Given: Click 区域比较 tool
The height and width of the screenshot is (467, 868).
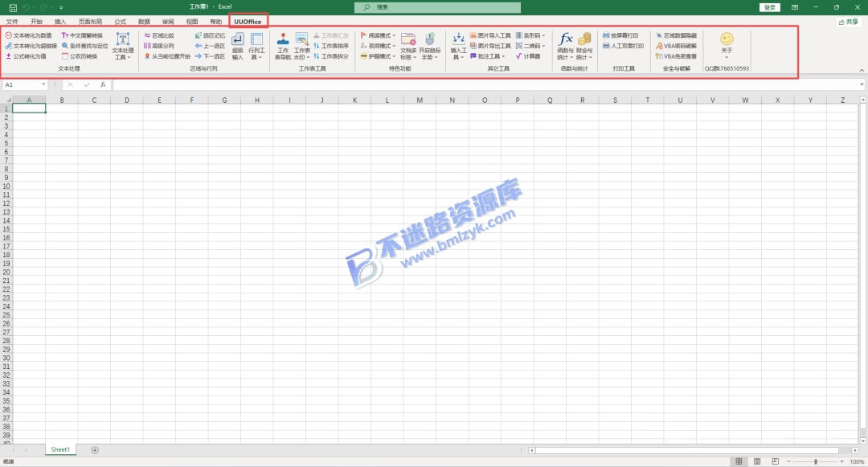Looking at the screenshot, I should point(159,35).
